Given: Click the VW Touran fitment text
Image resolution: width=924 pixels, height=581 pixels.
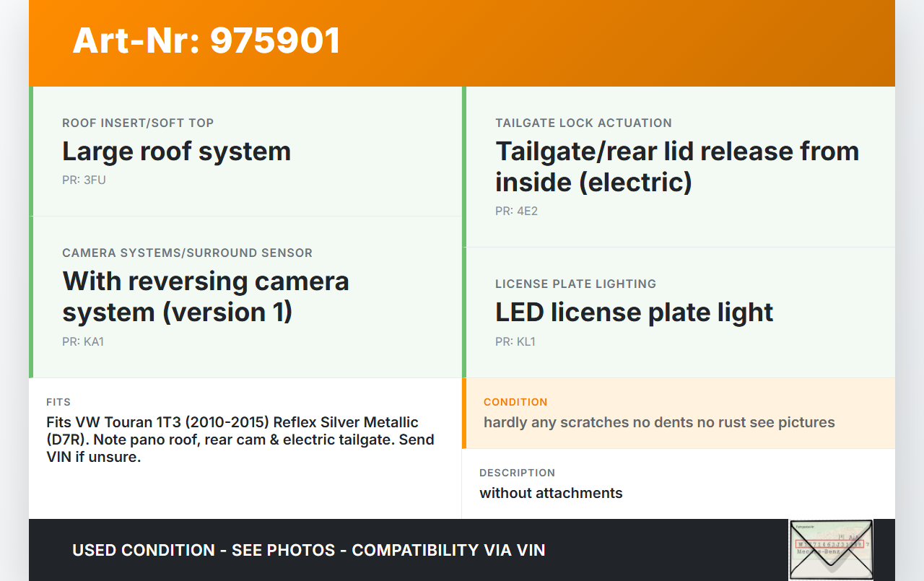Looking at the screenshot, I should (240, 440).
